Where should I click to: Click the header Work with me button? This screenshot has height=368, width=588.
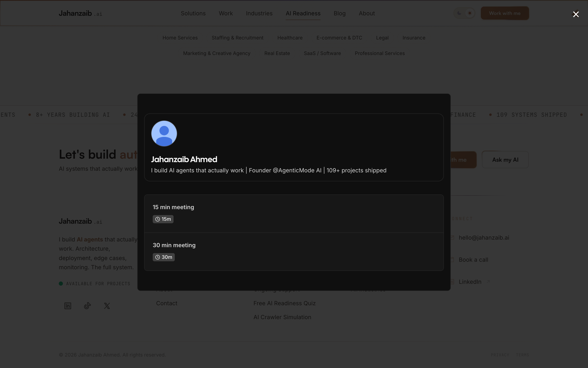pyautogui.click(x=505, y=13)
